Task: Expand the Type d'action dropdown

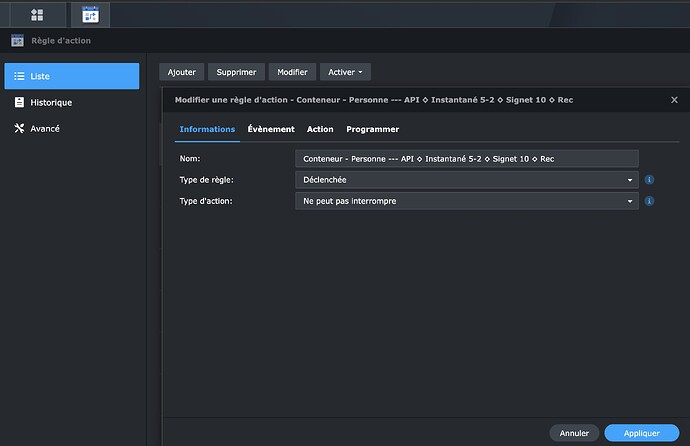Action: pyautogui.click(x=467, y=201)
